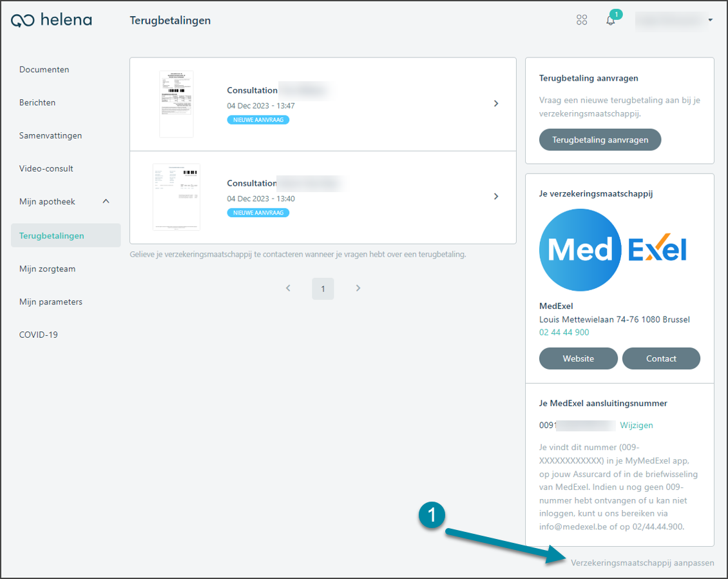
Task: Open Mijn zorgteam in the sidebar
Action: (47, 269)
